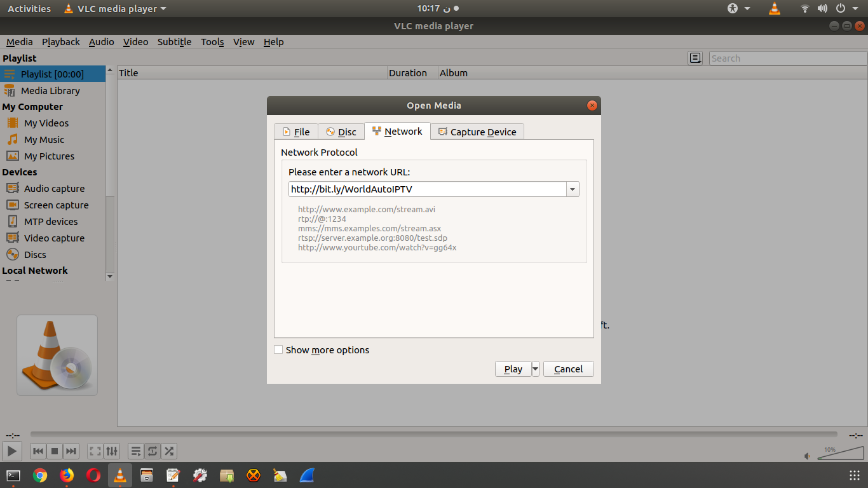Launch Wireshark shark fin icon in dock
Viewport: 868px width, 488px height.
pyautogui.click(x=307, y=475)
